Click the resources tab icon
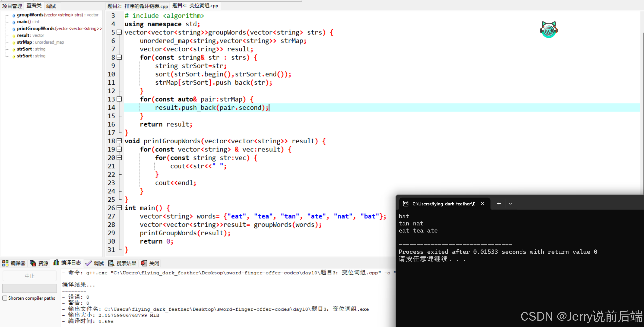Screen dimensions: 644x327 click(x=33, y=263)
